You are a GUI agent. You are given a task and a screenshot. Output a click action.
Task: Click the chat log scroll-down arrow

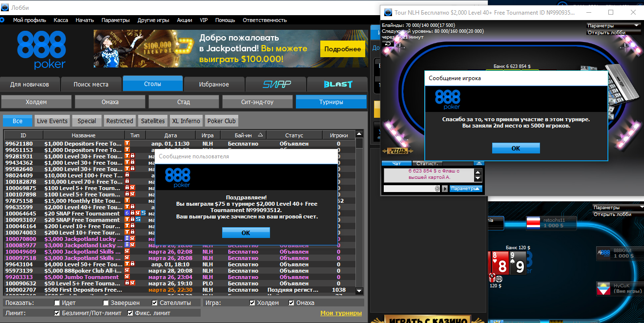pyautogui.click(x=478, y=179)
